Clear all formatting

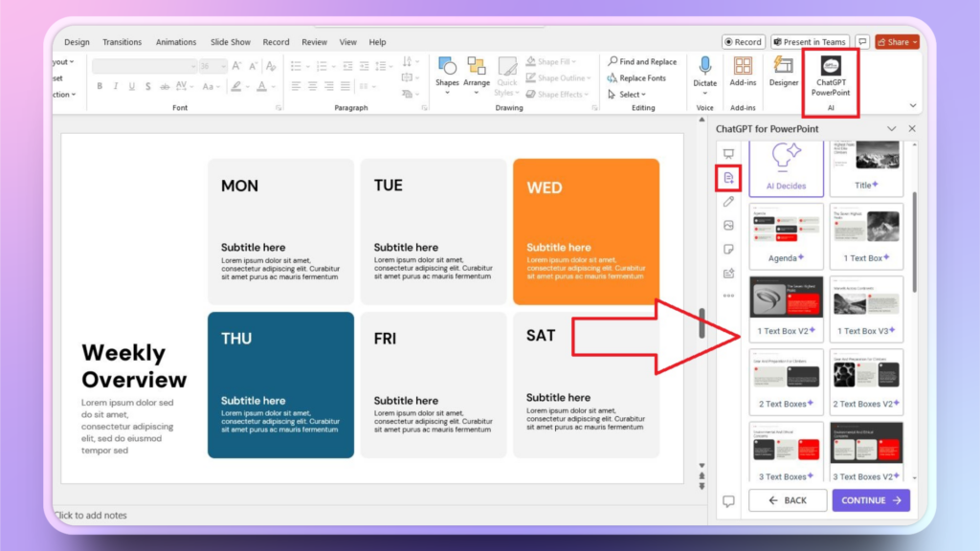point(271,66)
